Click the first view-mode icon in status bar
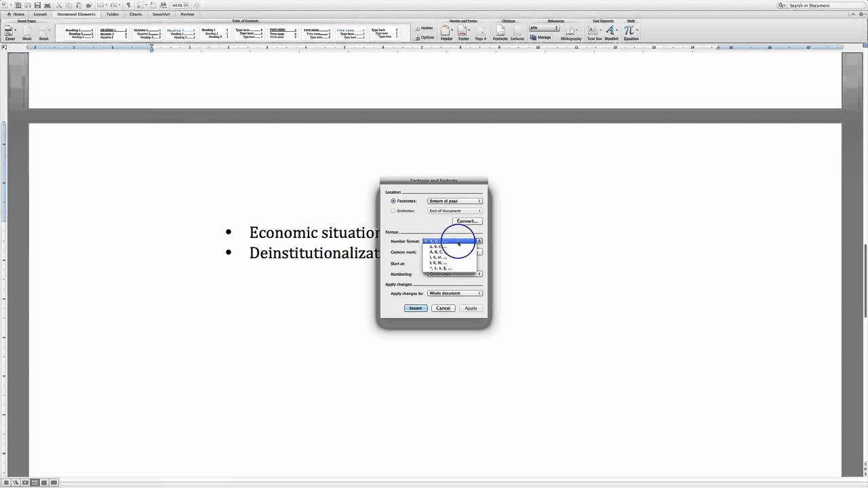 (x=7, y=483)
